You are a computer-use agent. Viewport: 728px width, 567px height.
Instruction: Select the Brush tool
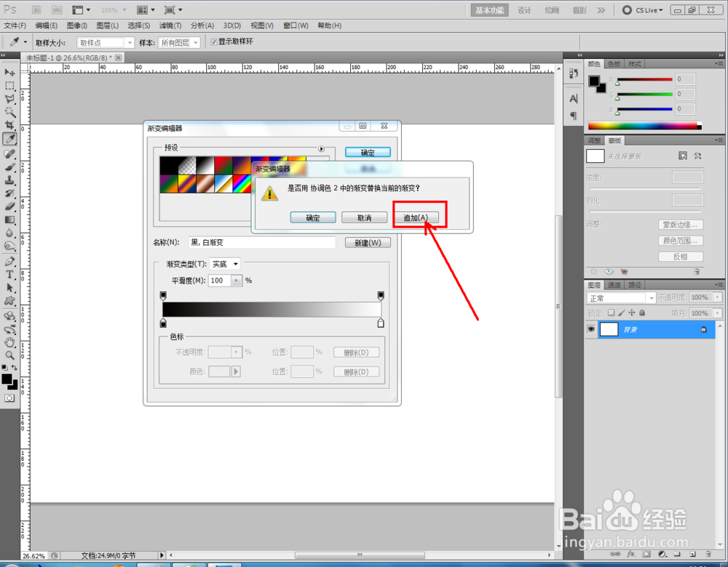point(9,167)
